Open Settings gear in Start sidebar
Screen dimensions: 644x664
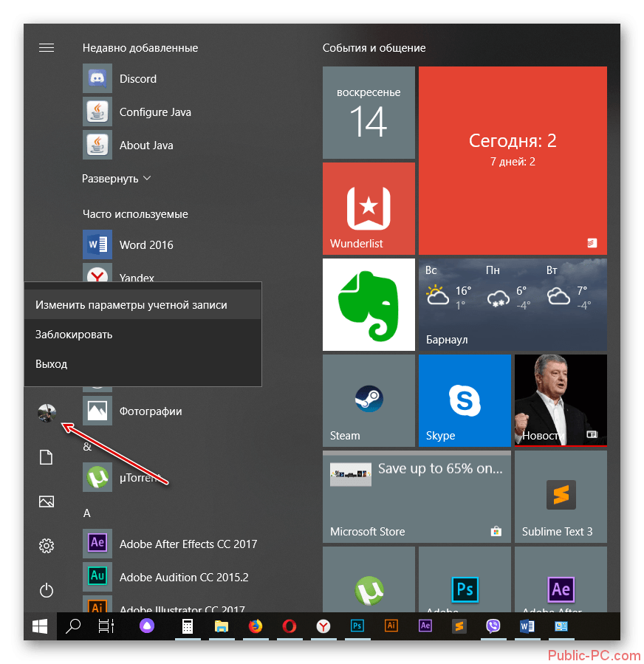click(47, 546)
